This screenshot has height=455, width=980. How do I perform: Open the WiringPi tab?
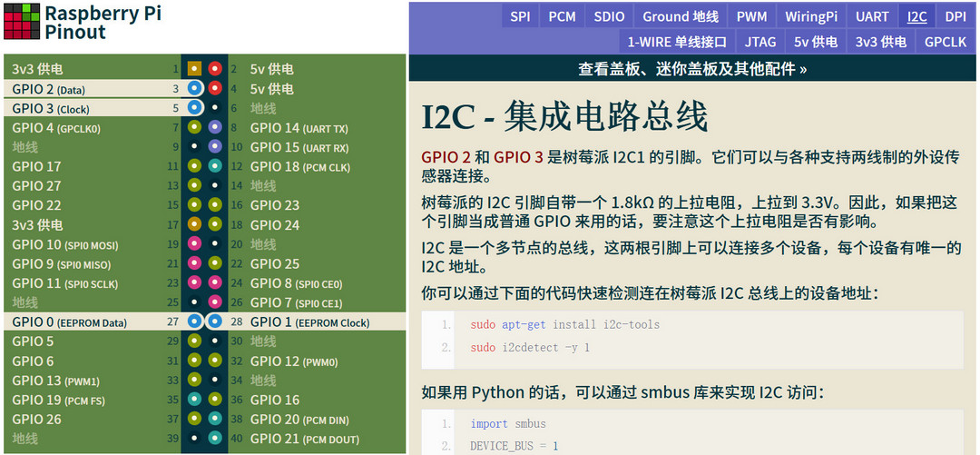[x=811, y=16]
